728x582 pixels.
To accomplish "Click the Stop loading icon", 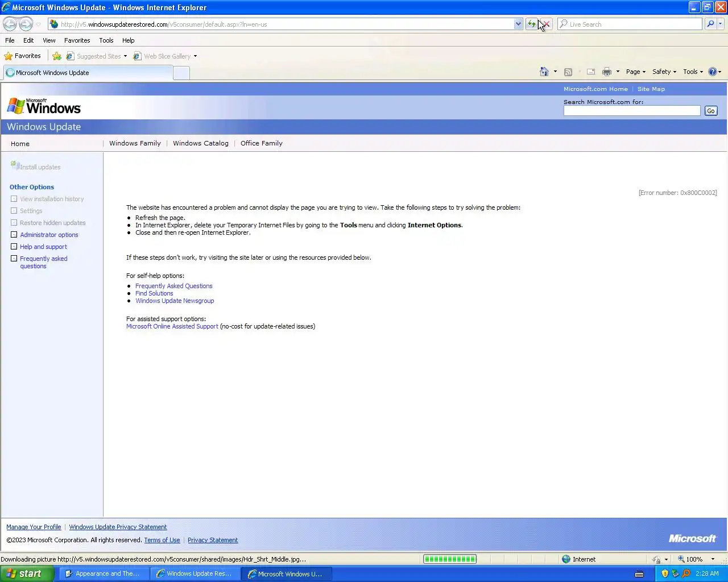I will tap(546, 24).
